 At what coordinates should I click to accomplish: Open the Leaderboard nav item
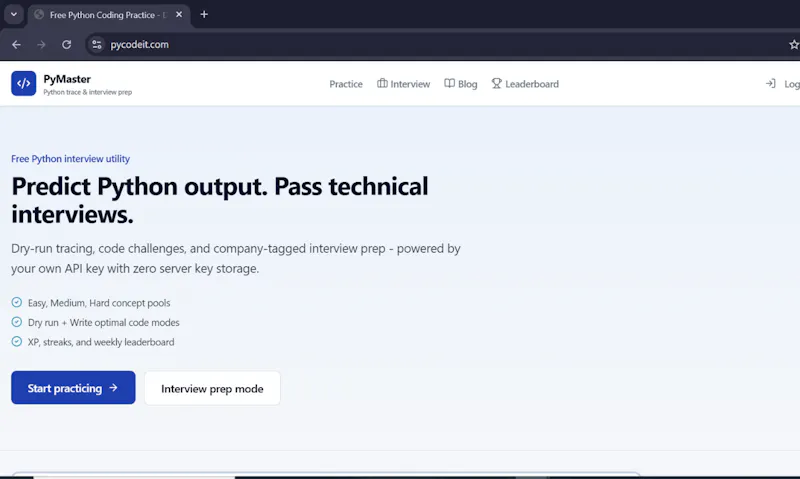coord(525,84)
